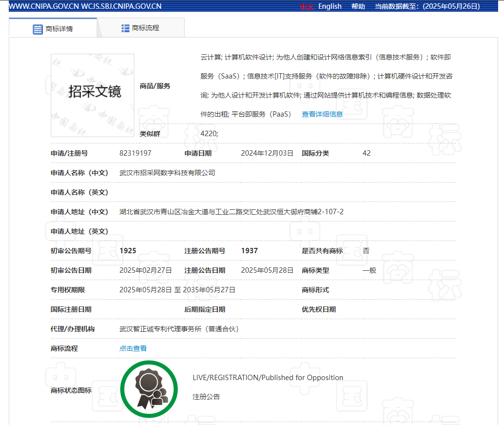Switch language to 中文
Image resolution: width=504 pixels, height=425 pixels.
pyautogui.click(x=307, y=6)
